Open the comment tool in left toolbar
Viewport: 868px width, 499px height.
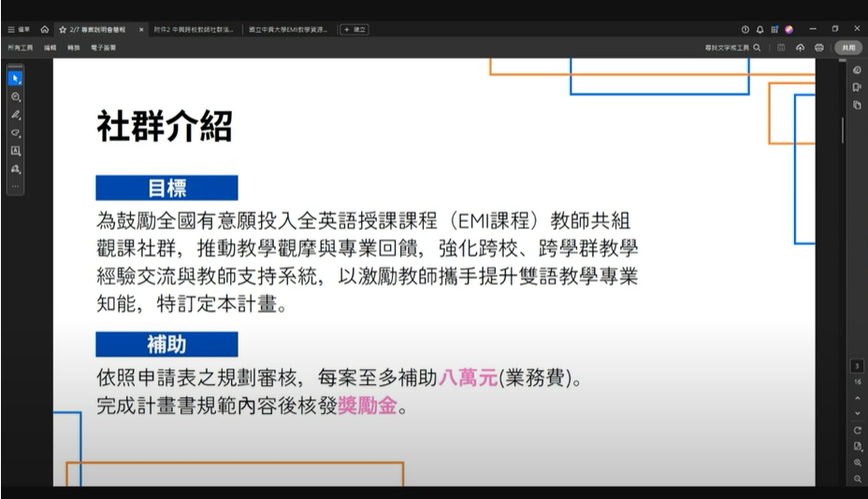click(x=16, y=97)
